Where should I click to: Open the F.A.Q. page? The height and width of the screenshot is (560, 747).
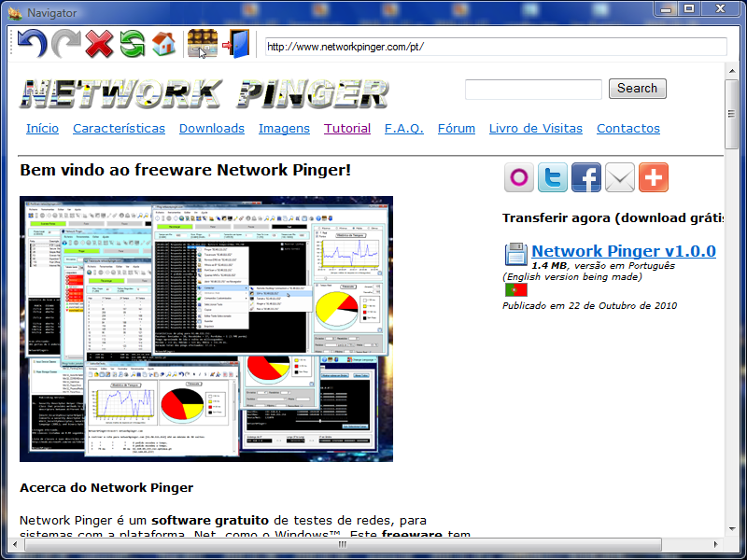(404, 129)
